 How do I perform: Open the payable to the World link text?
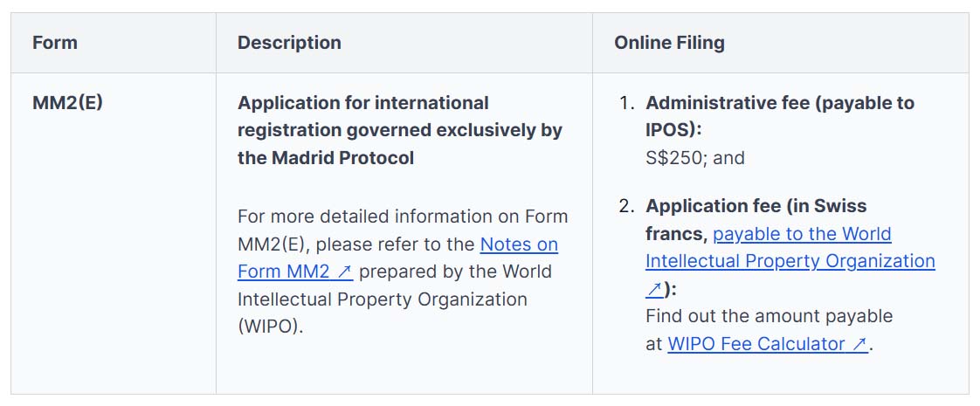(x=802, y=234)
